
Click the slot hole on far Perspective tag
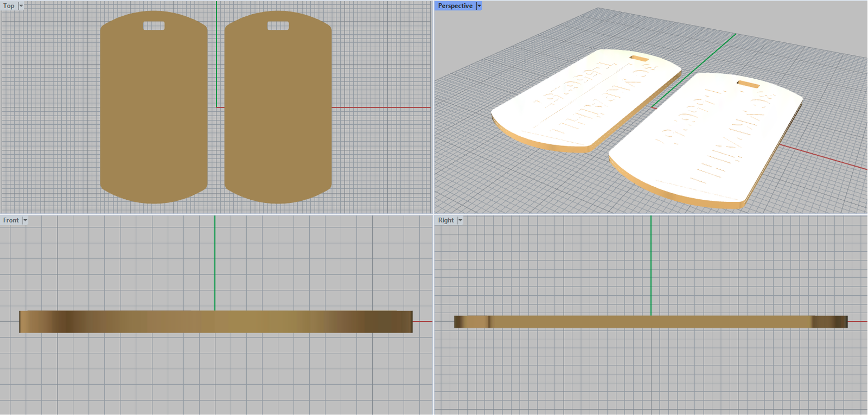coord(639,58)
